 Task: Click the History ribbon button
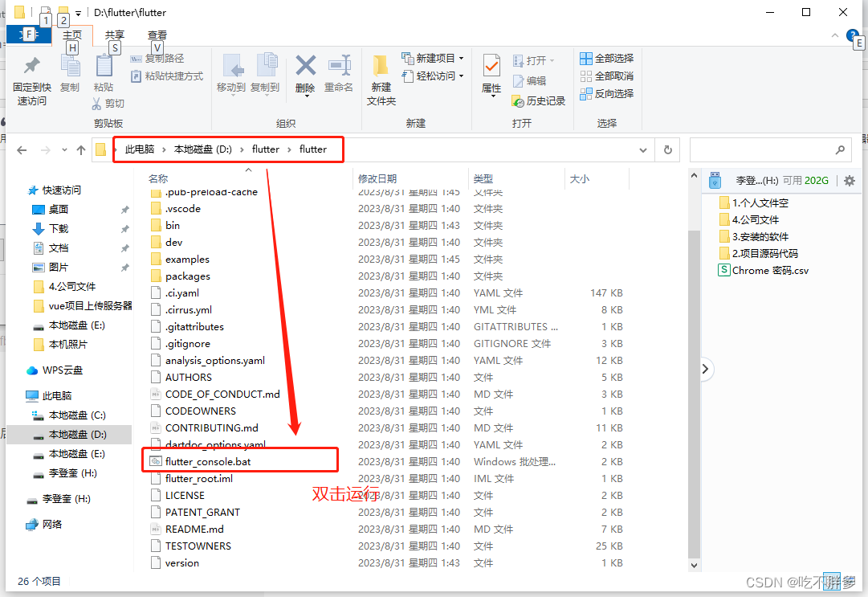[539, 100]
